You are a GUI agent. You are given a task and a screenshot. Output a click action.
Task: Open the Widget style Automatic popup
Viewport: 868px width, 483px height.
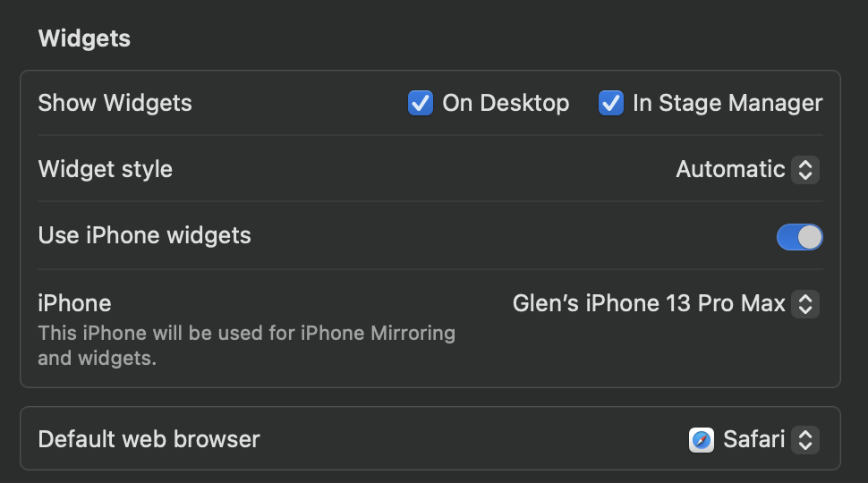(x=730, y=169)
